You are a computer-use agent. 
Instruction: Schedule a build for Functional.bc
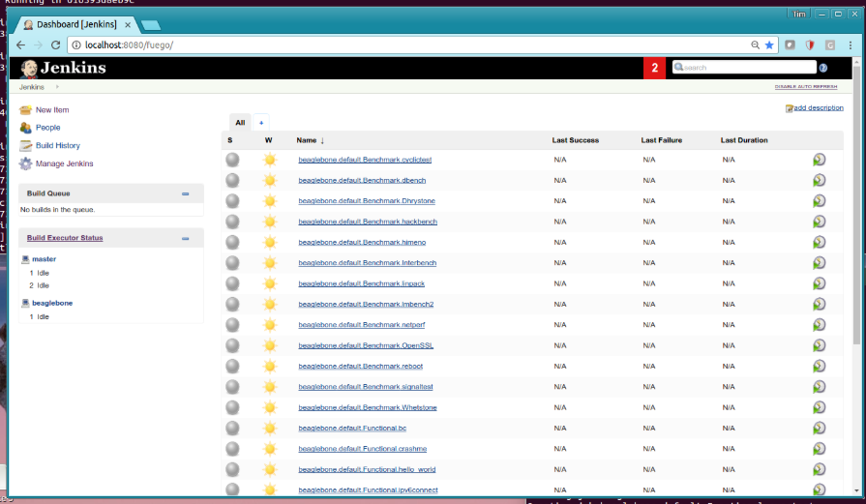[x=819, y=428]
